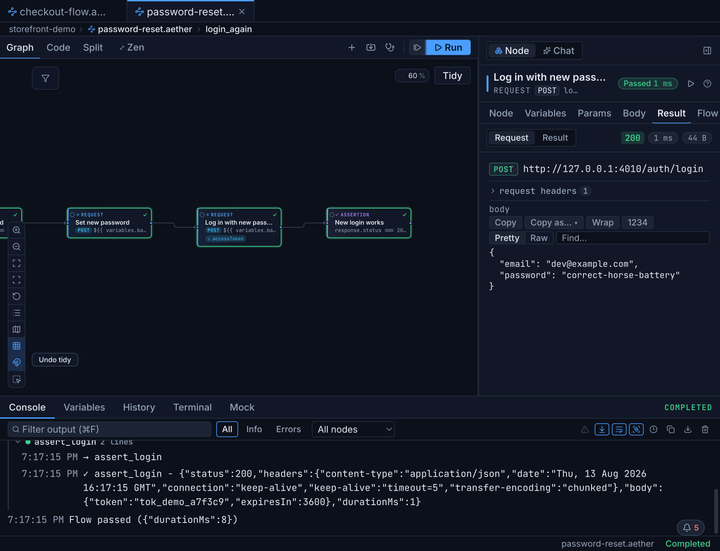This screenshot has width=720, height=551.
Task: Toggle the minimap icon in canvas toolbar
Action: point(17,329)
